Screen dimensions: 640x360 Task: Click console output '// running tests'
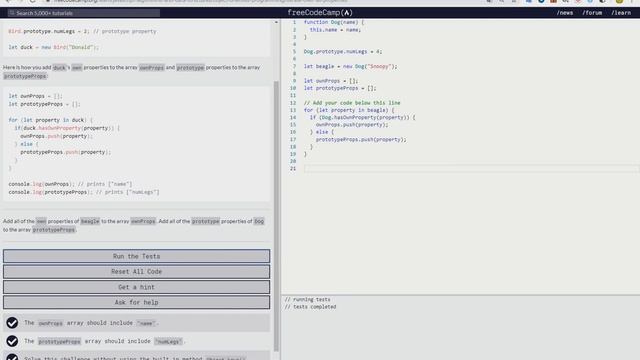(x=308, y=300)
